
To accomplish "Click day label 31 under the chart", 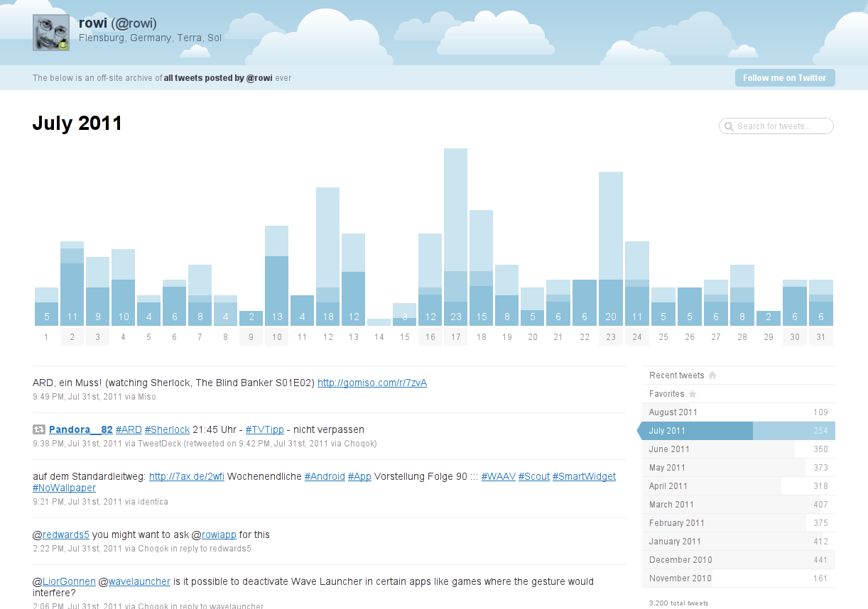I will (820, 337).
